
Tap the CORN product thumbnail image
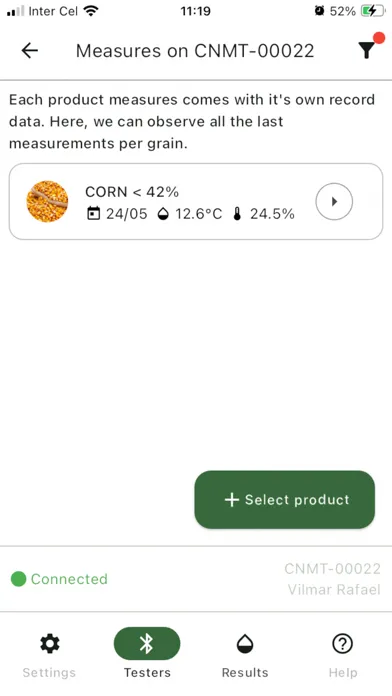[47, 202]
